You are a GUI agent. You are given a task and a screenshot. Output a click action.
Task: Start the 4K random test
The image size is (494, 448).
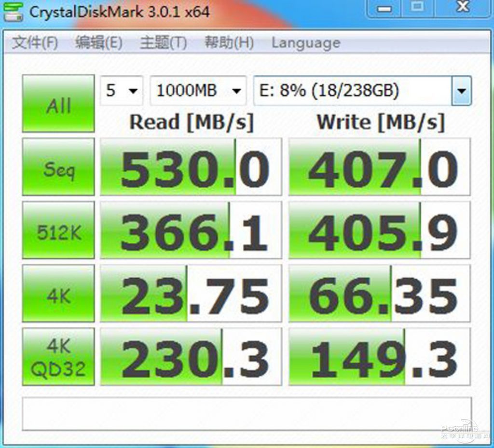click(58, 294)
